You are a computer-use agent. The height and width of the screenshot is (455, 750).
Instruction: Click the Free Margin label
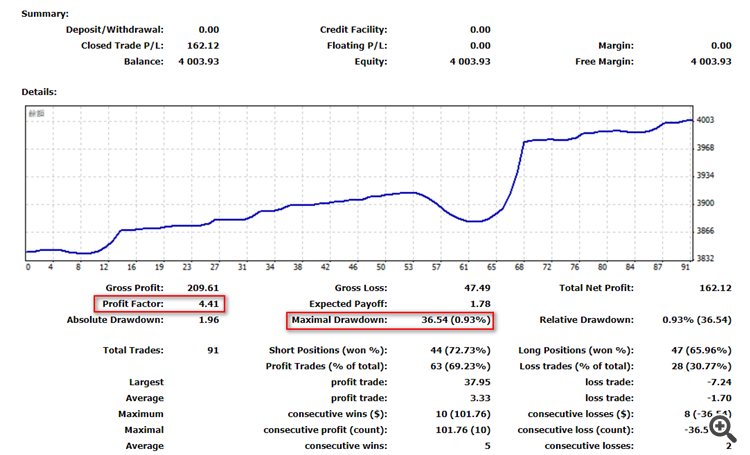coord(604,61)
